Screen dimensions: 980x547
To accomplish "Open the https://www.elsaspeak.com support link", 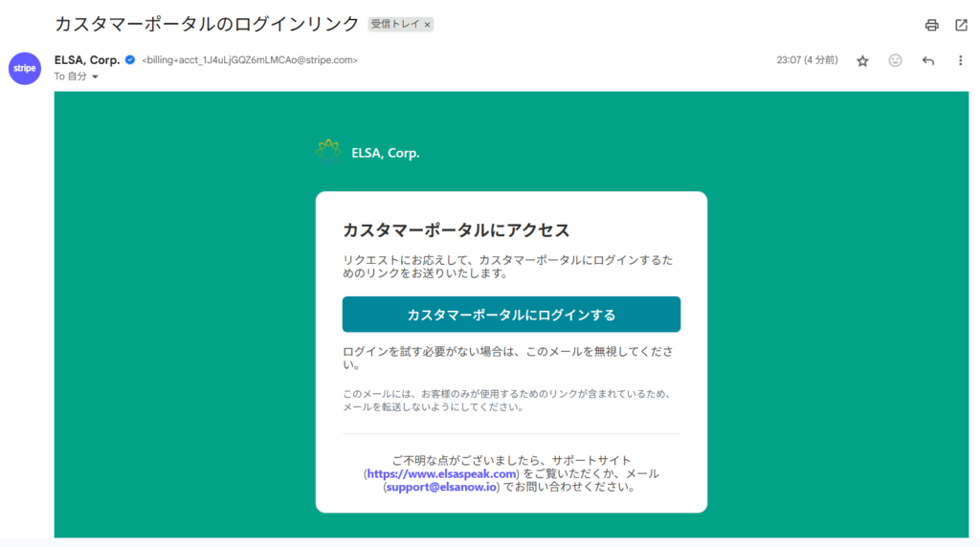I will (x=442, y=473).
